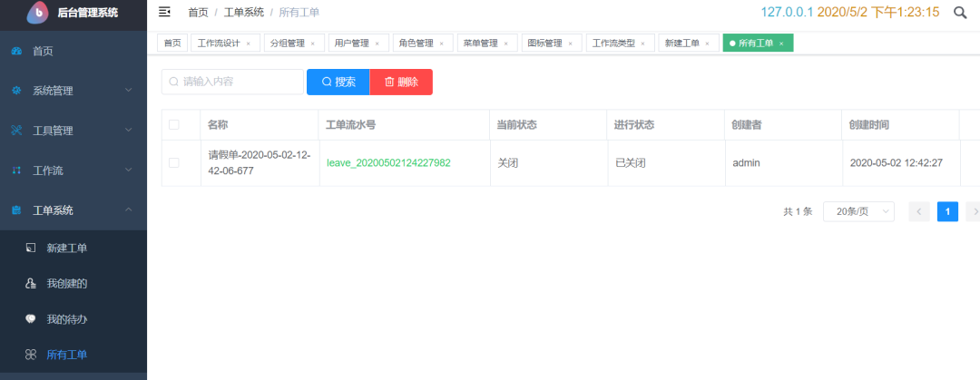The height and width of the screenshot is (380, 980).
Task: Click 工单系统 in the breadcrumb
Action: click(244, 12)
